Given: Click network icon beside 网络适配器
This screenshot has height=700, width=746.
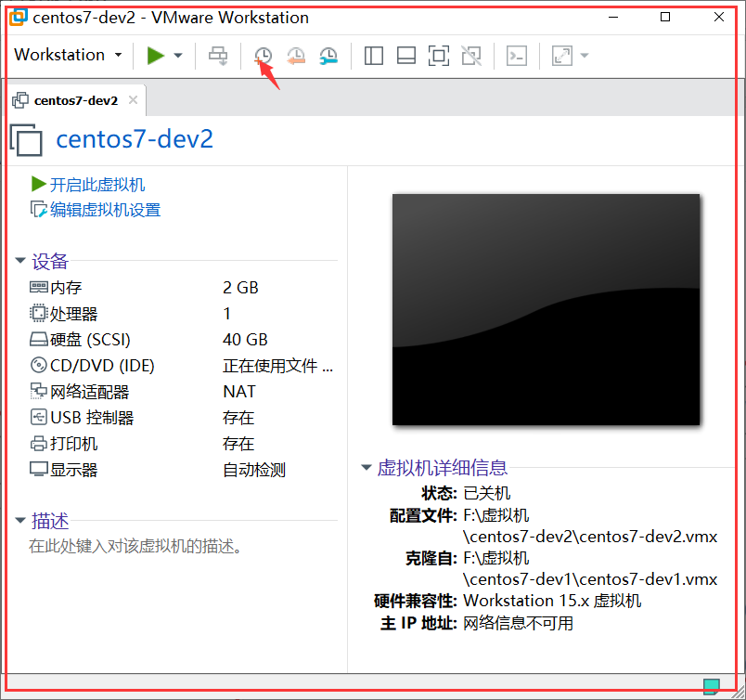Looking at the screenshot, I should coord(39,391).
